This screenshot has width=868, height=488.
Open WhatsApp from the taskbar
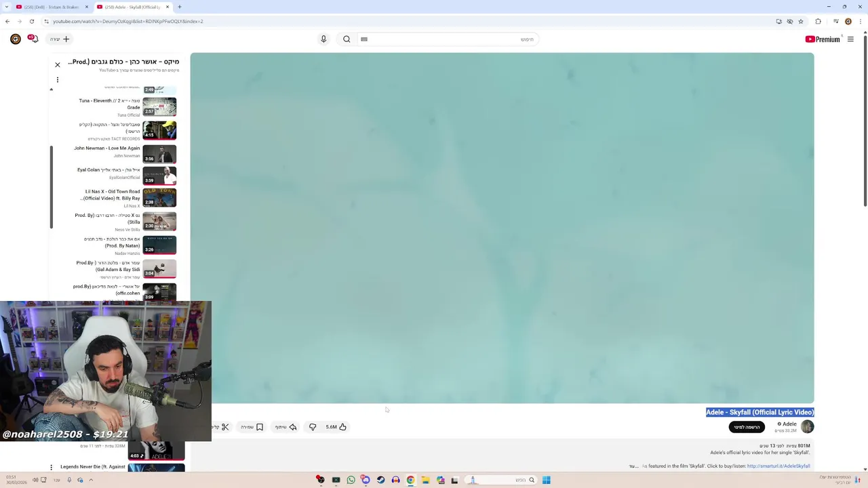(x=351, y=480)
